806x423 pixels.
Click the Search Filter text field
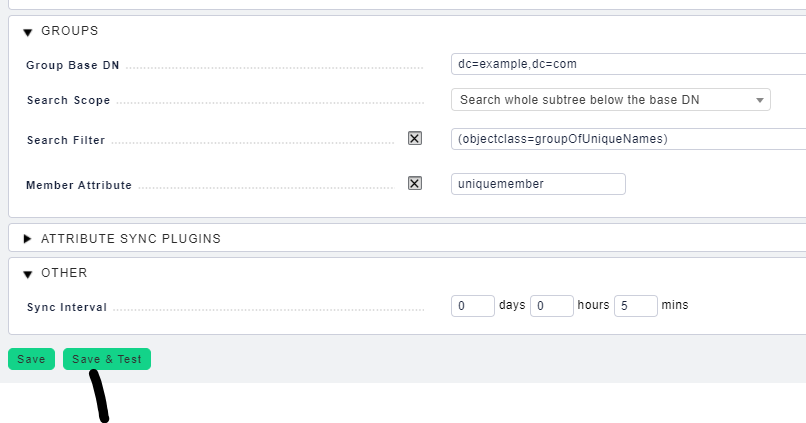pyautogui.click(x=629, y=139)
